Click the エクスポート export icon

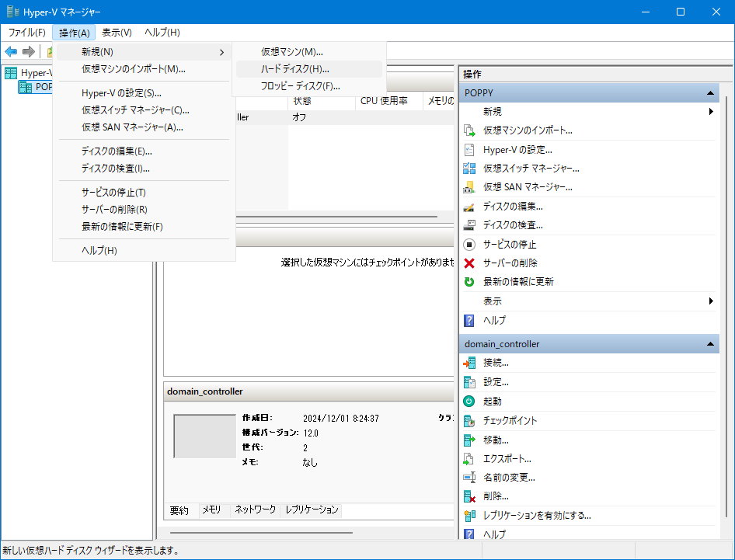click(469, 459)
